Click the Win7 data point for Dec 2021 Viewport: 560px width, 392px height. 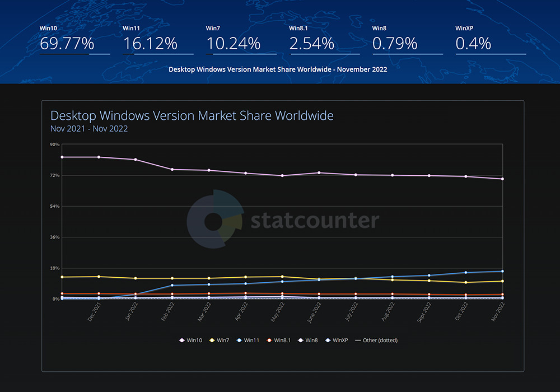click(x=99, y=276)
